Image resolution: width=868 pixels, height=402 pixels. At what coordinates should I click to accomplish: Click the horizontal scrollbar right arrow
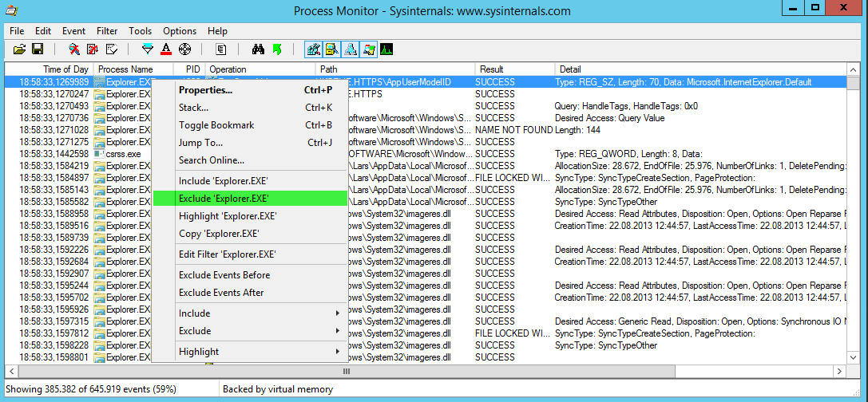[x=840, y=372]
